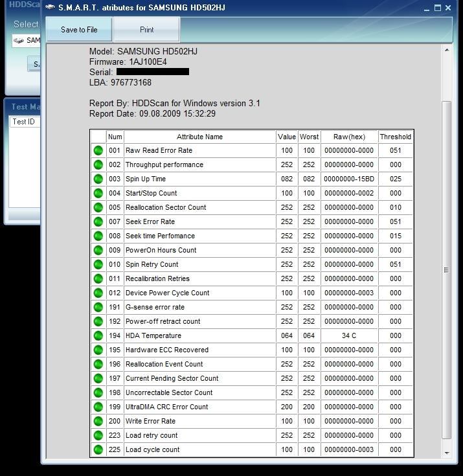Screen dimensions: 463x476
Task: Click green status icon for Start/Stop Count
Action: coord(98,193)
